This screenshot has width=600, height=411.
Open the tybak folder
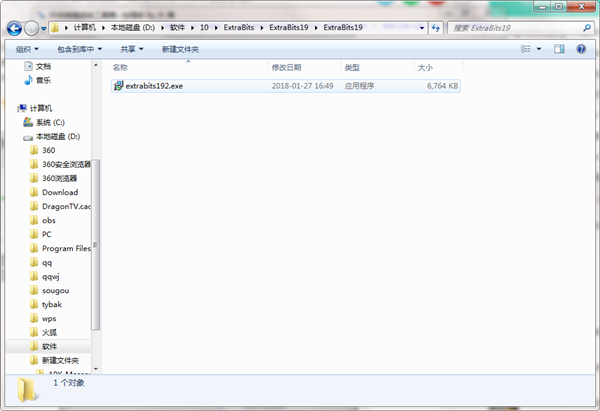pos(52,305)
